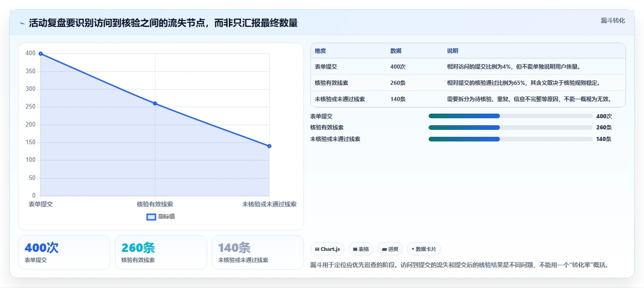Click the 数据 column header
The height and width of the screenshot is (288, 644).
396,51
